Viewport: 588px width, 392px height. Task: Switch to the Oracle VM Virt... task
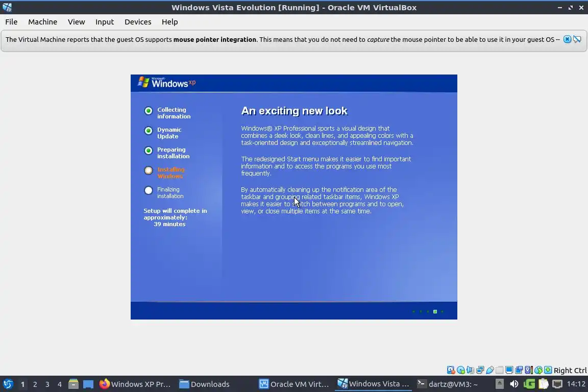tap(295, 384)
